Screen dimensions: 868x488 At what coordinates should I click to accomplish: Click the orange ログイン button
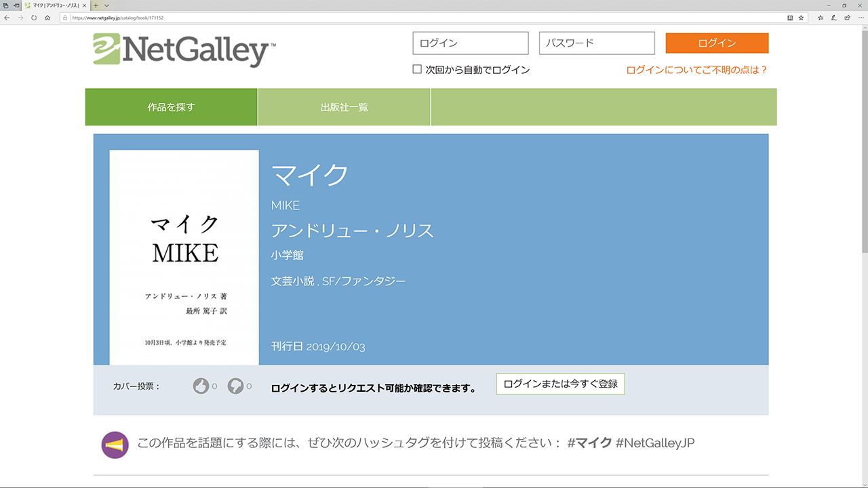(x=717, y=43)
